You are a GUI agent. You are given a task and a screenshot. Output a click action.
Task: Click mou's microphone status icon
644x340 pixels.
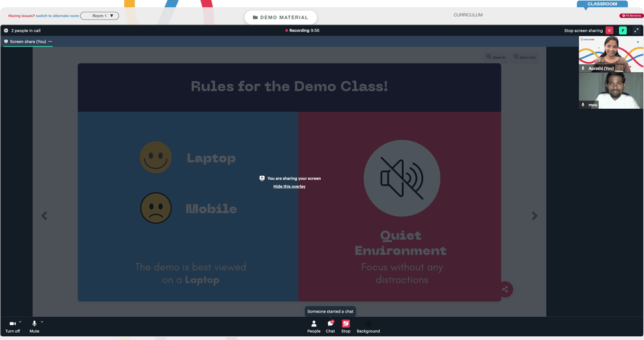583,105
